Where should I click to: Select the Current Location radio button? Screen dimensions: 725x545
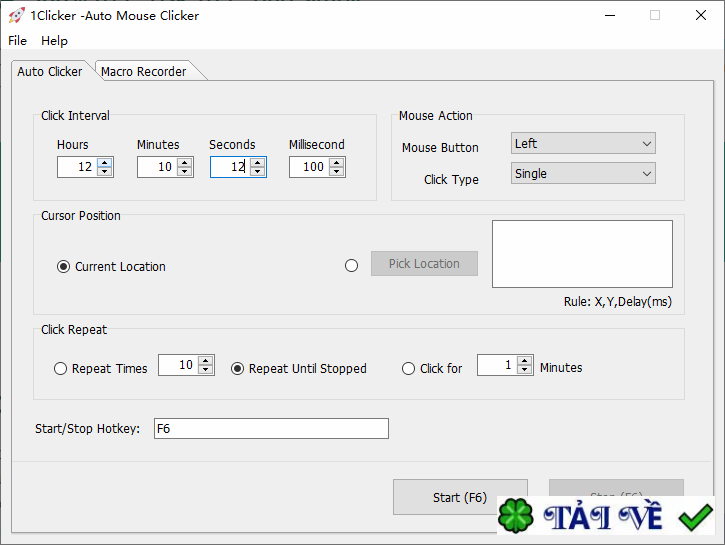pyautogui.click(x=64, y=267)
